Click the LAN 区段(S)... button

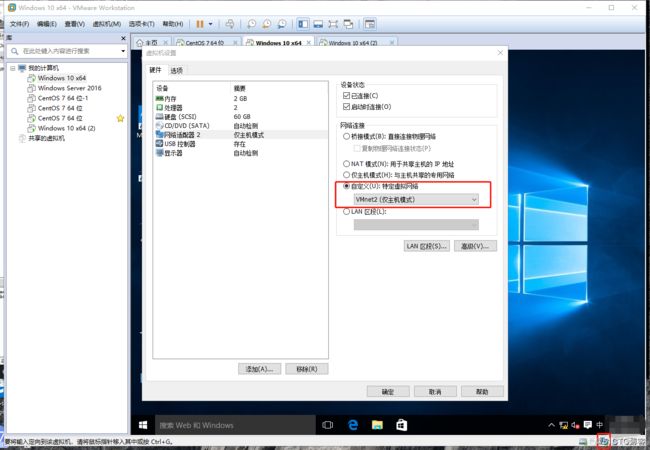pyautogui.click(x=427, y=246)
